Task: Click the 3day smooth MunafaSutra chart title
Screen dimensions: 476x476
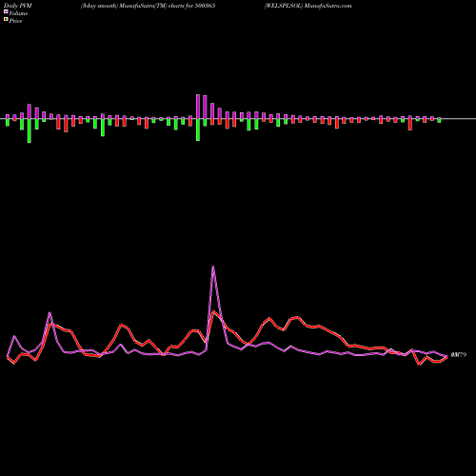Action: pos(148,6)
